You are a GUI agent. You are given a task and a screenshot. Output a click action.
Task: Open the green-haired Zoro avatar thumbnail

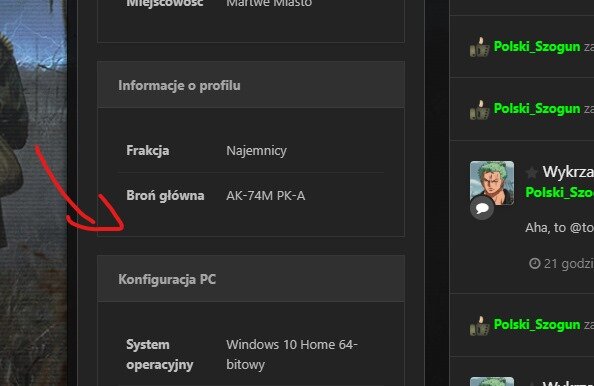pos(492,183)
